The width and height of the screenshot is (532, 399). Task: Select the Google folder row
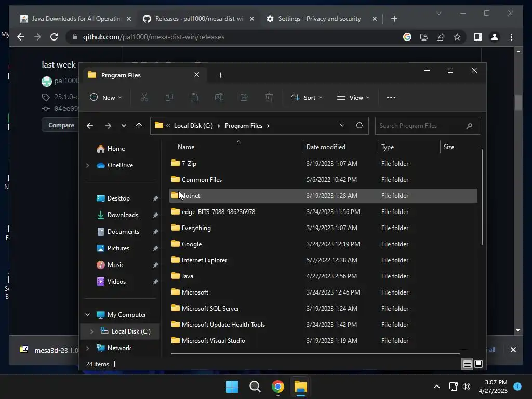pos(323,244)
